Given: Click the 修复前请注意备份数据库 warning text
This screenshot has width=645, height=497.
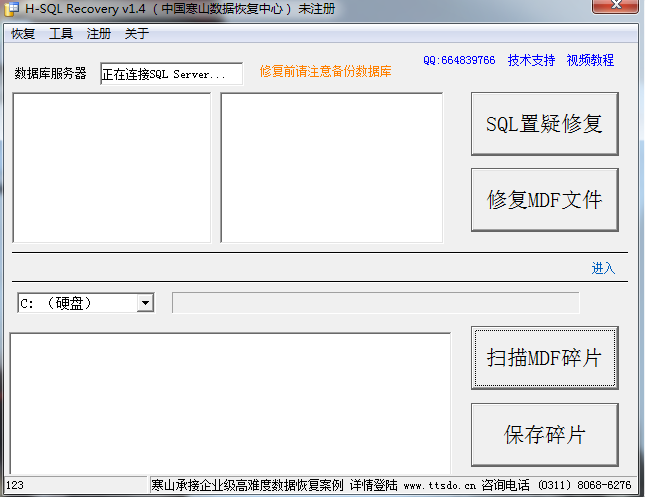Looking at the screenshot, I should click(x=325, y=72).
